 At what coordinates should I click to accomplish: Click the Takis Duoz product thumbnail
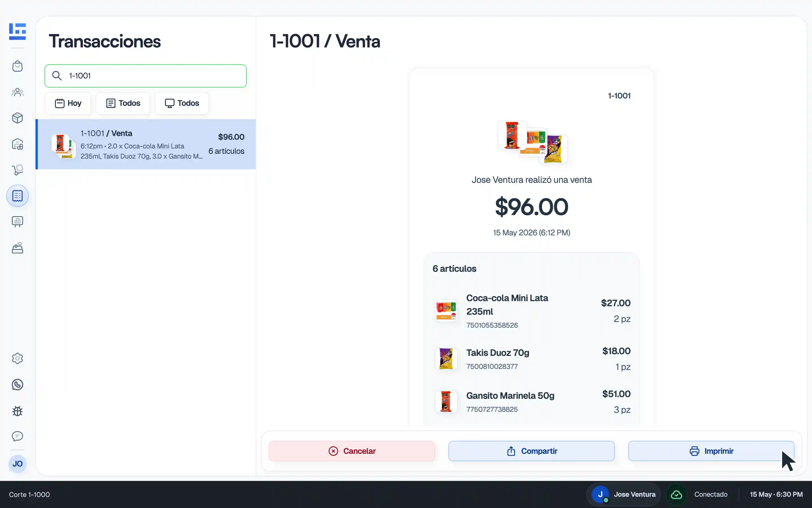[446, 359]
